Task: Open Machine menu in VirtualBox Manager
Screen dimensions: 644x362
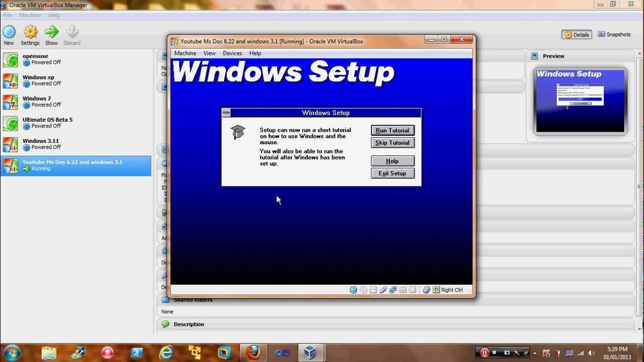Action: (x=30, y=15)
